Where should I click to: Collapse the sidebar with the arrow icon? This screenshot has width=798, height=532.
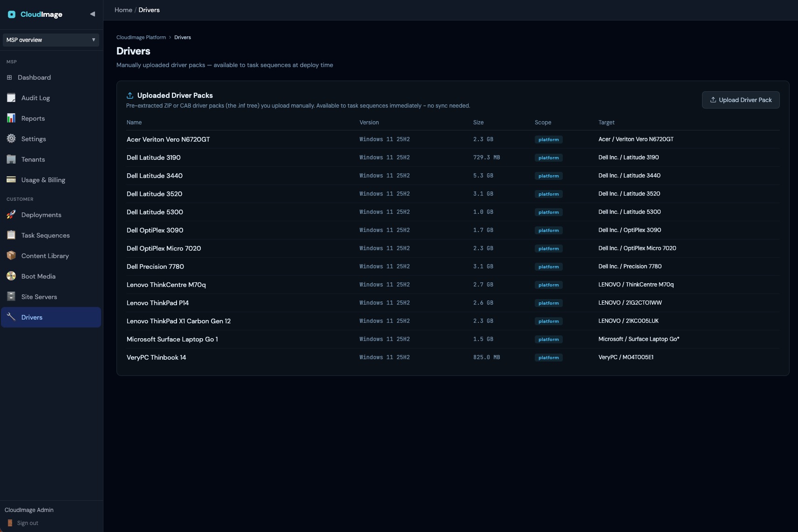pos(92,14)
